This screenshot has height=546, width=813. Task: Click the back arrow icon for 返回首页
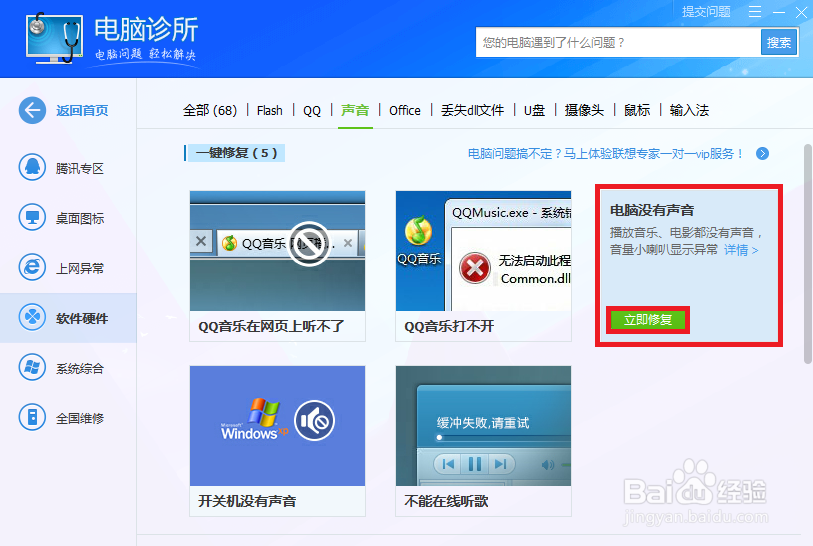32,110
